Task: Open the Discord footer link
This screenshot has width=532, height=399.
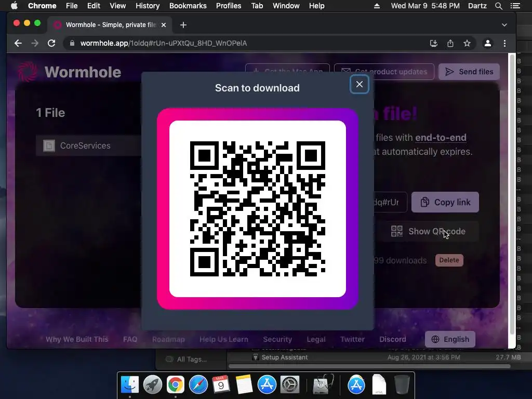Action: (393, 339)
